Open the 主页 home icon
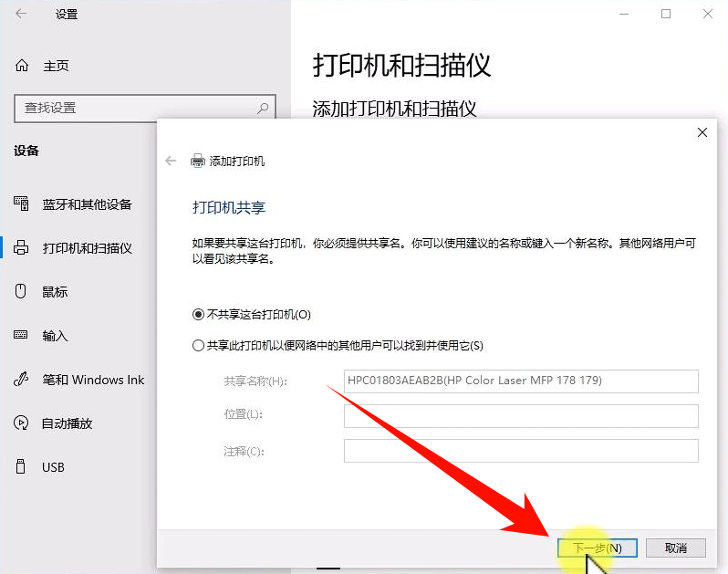The width and height of the screenshot is (728, 574). 22,66
